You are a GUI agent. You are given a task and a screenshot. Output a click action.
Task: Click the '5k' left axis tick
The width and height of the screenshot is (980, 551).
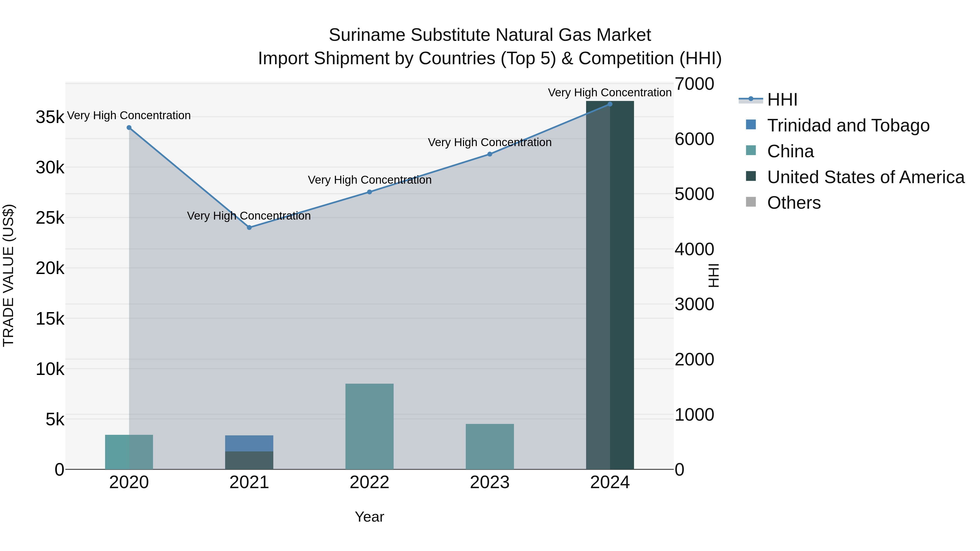click(55, 419)
